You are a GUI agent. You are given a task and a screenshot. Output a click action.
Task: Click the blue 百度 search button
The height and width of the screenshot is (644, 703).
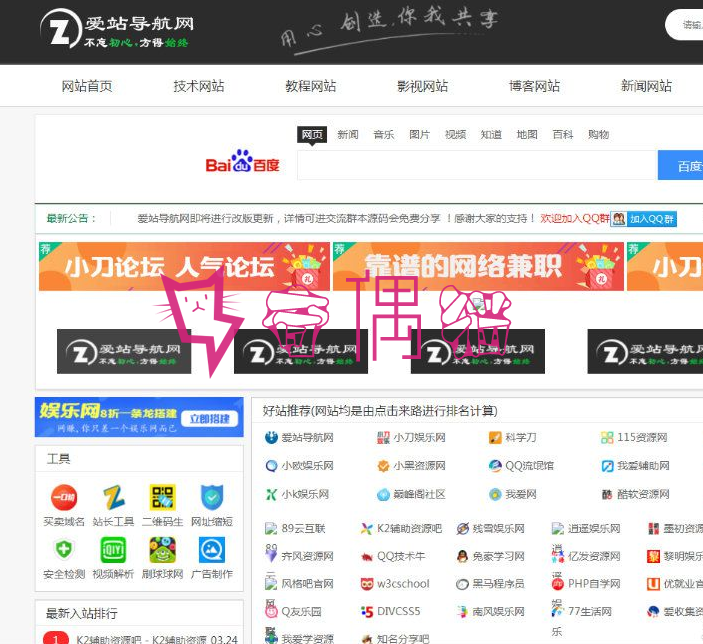click(x=680, y=165)
